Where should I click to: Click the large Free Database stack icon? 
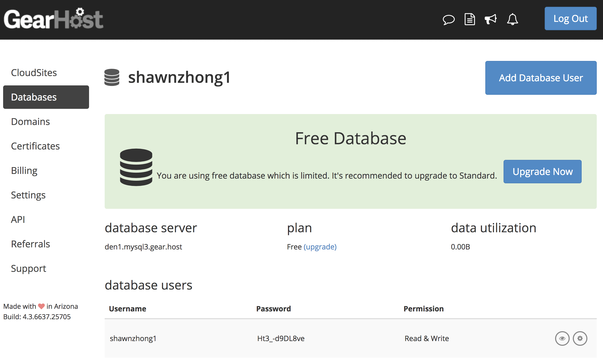136,167
